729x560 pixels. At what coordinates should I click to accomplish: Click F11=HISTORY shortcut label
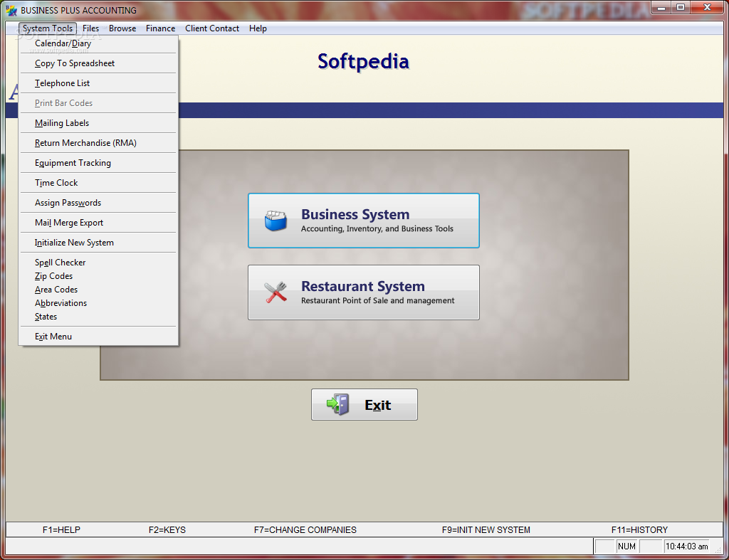[x=640, y=530]
